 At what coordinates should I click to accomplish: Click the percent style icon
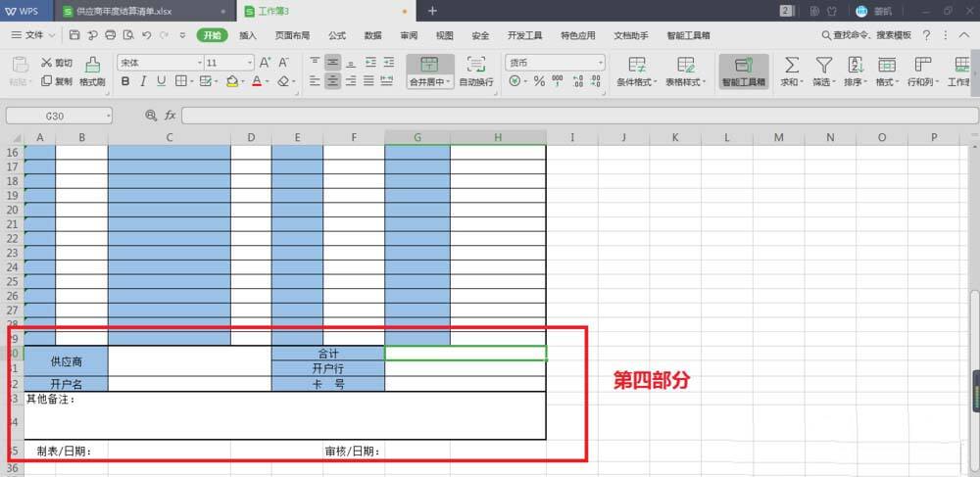point(539,81)
